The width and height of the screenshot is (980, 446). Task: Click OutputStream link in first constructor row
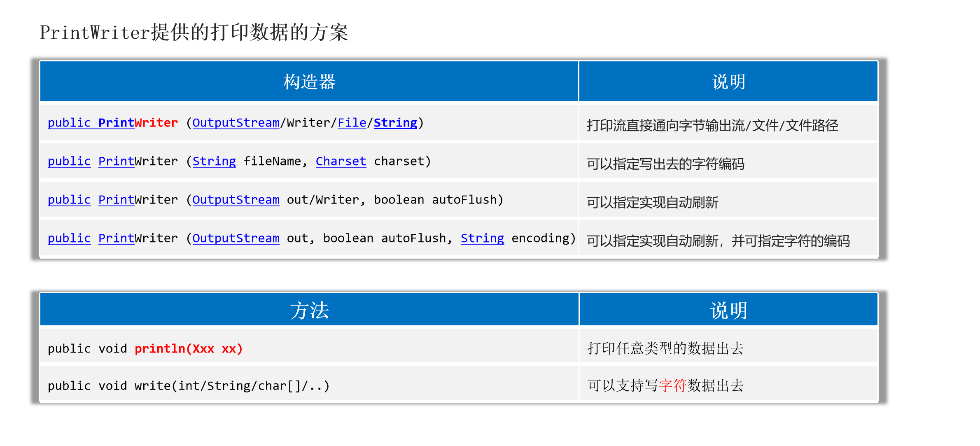coord(236,123)
